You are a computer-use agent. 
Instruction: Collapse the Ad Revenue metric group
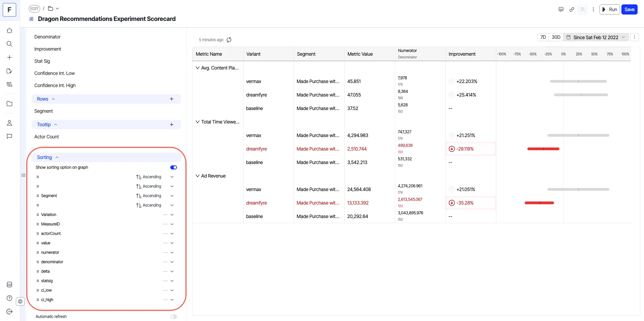tap(198, 176)
